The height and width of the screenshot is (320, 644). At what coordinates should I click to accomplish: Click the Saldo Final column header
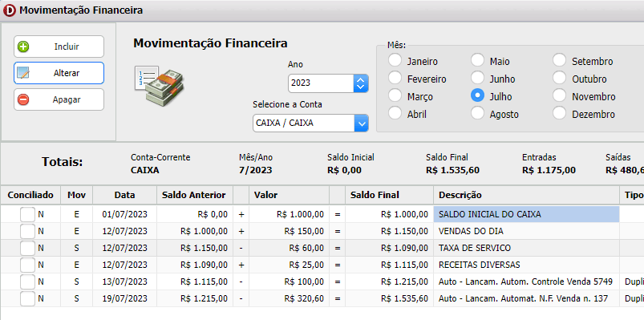coord(389,195)
